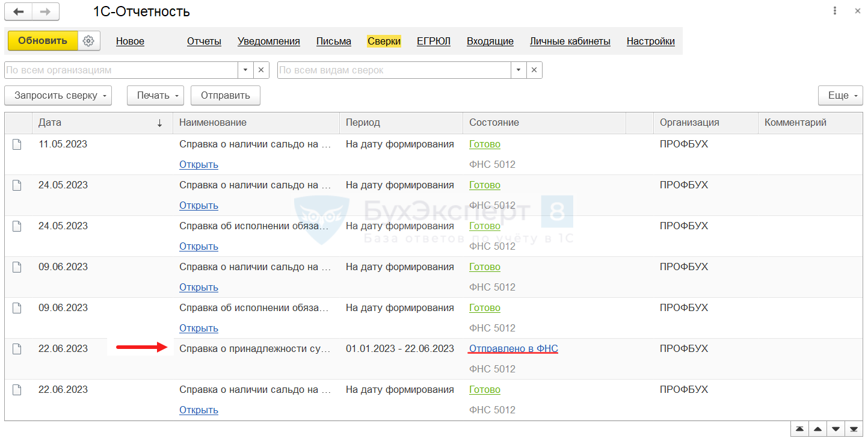
Task: Expand the Печать dropdown button
Action: 155,95
